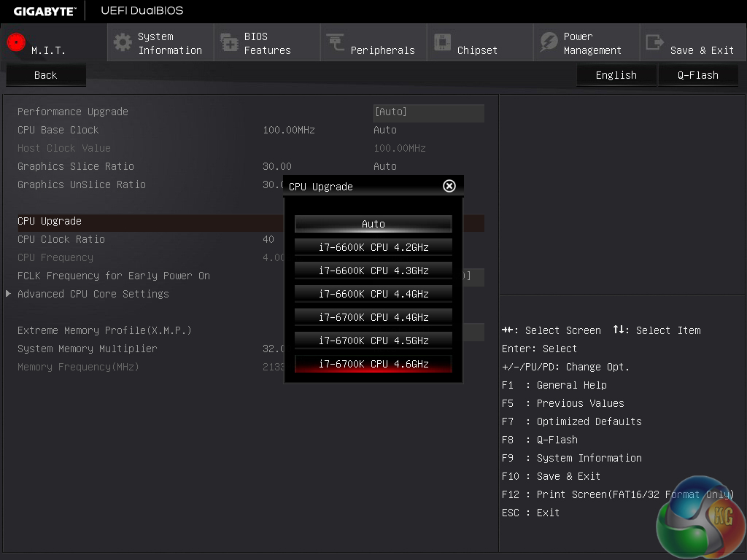Image resolution: width=747 pixels, height=560 pixels.
Task: Click the Power Management plug icon
Action: pyautogui.click(x=549, y=43)
